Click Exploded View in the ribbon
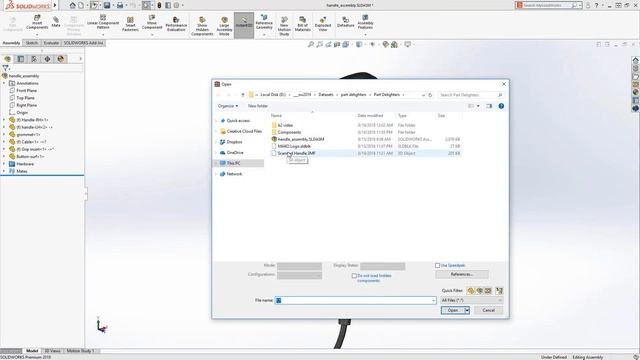Screen dimensions: 640x360 [323, 24]
